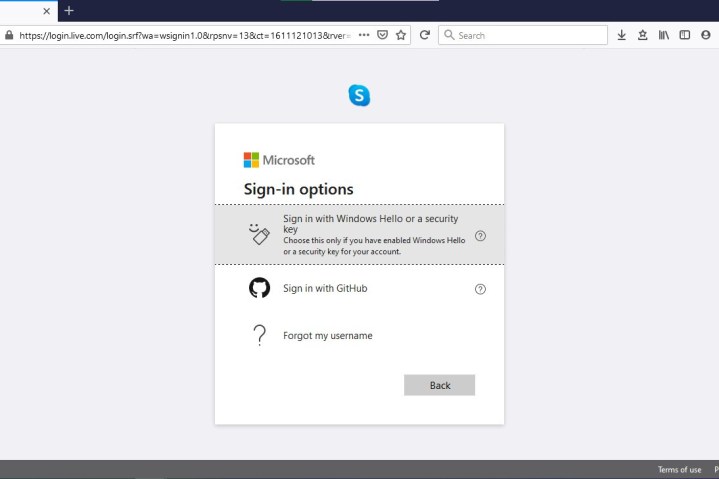This screenshot has height=479, width=719.
Task: Toggle the sidebar view icon
Action: tap(685, 35)
